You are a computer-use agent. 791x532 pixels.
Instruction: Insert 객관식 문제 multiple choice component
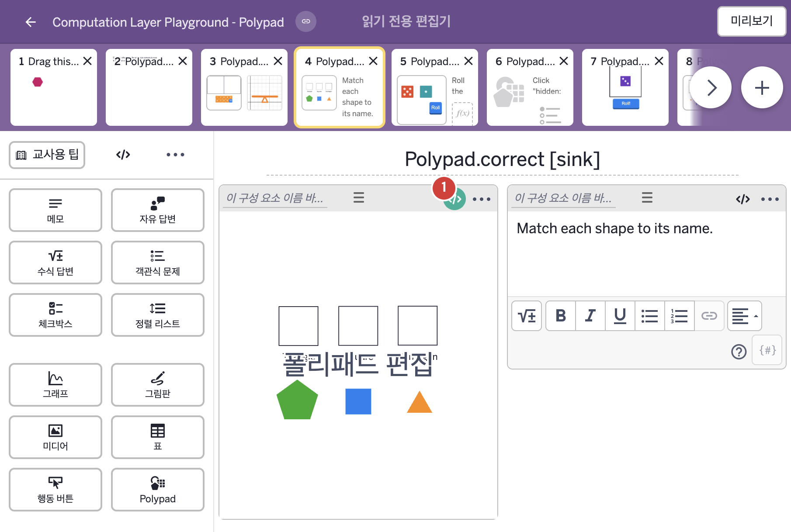pos(158,263)
